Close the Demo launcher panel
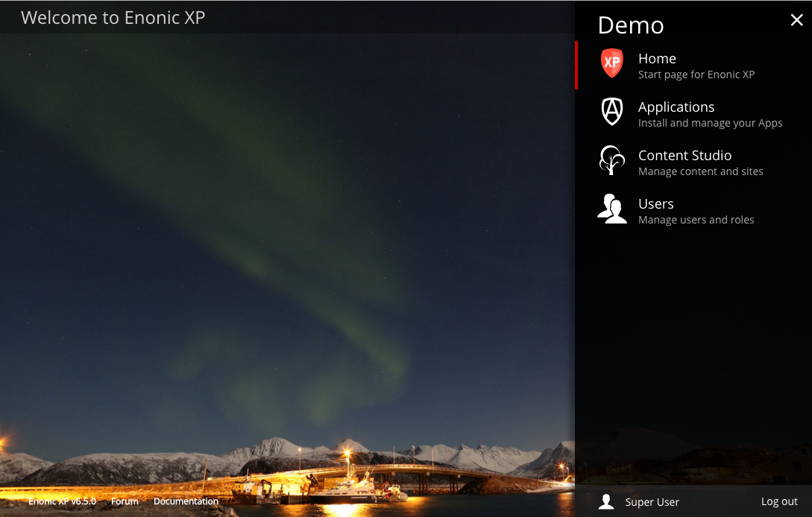 [x=796, y=19]
